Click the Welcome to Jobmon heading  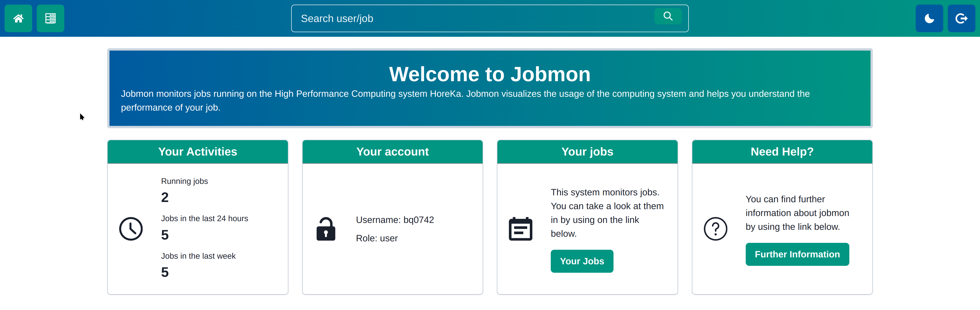coord(490,74)
